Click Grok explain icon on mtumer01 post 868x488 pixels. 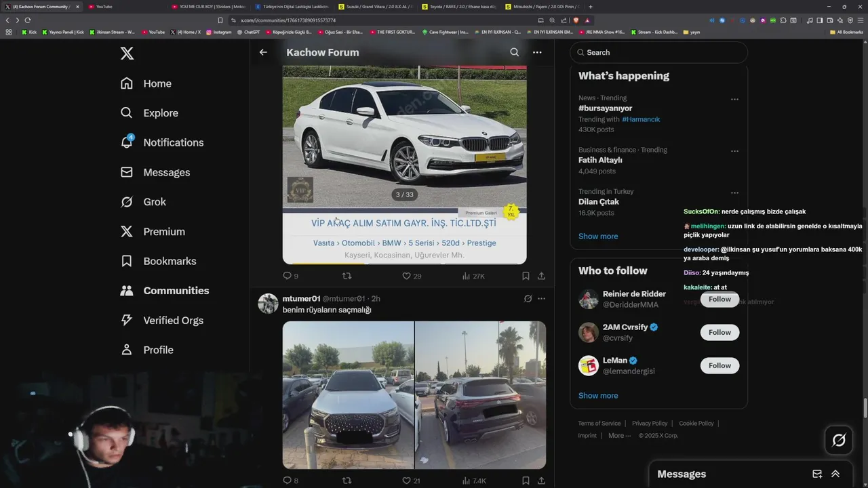point(528,298)
